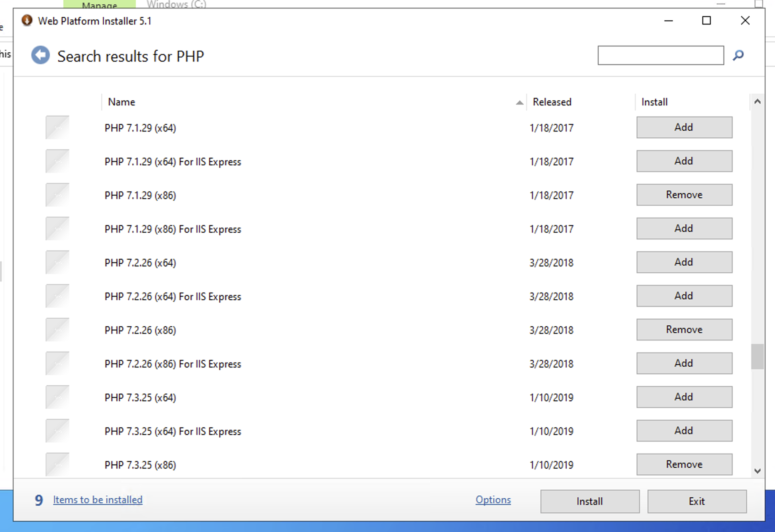
Task: Click the 1/18/2017 date for PHP 7.1.29 (x86)
Action: tap(552, 195)
